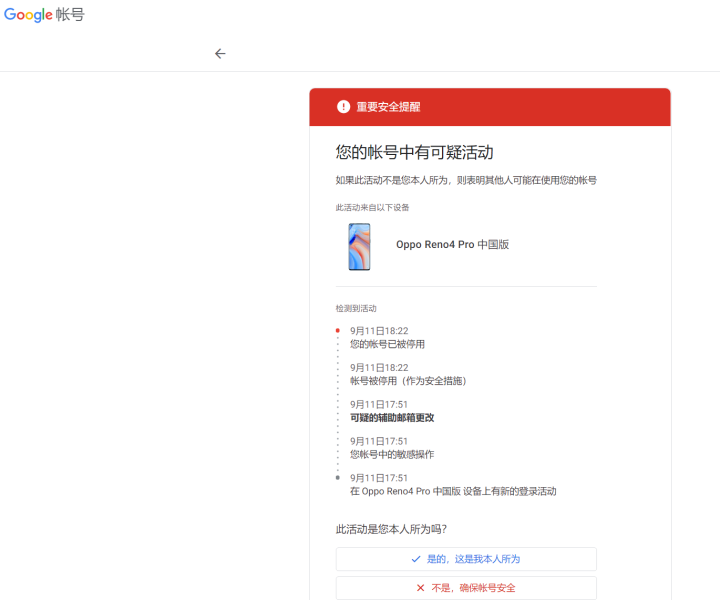Click the red timeline dot at top activity
Screen dimensions: 720x600
338,331
